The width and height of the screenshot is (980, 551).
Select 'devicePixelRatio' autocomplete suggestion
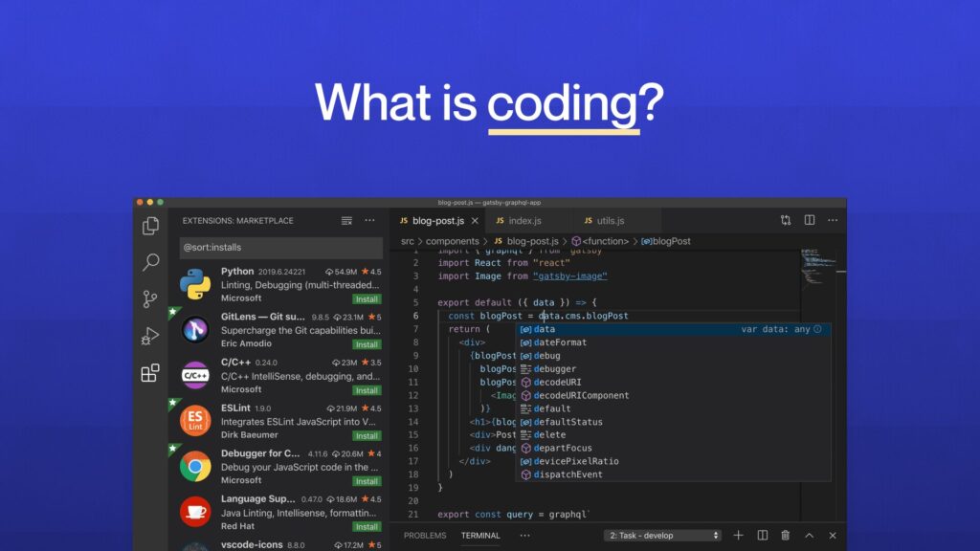673,461
